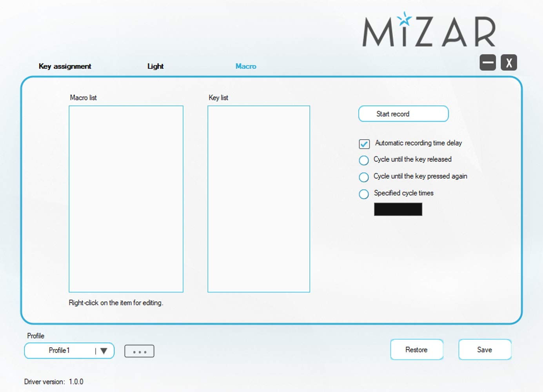Uncheck Automatic recording time delay
The image size is (543, 392).
pyautogui.click(x=364, y=144)
